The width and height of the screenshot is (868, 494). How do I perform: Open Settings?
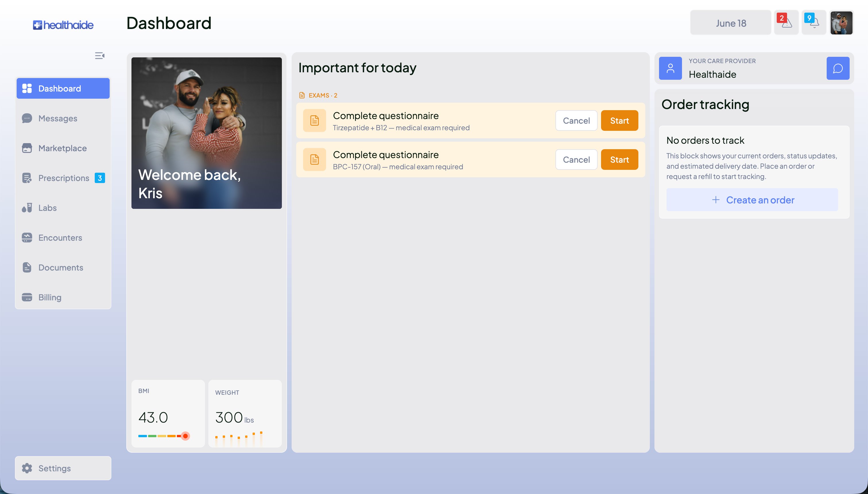(x=63, y=468)
